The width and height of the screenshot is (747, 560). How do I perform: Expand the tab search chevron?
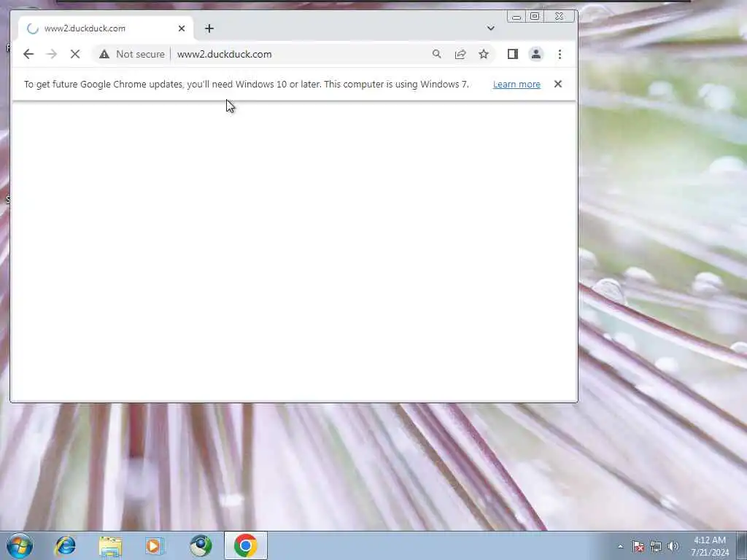pos(491,28)
